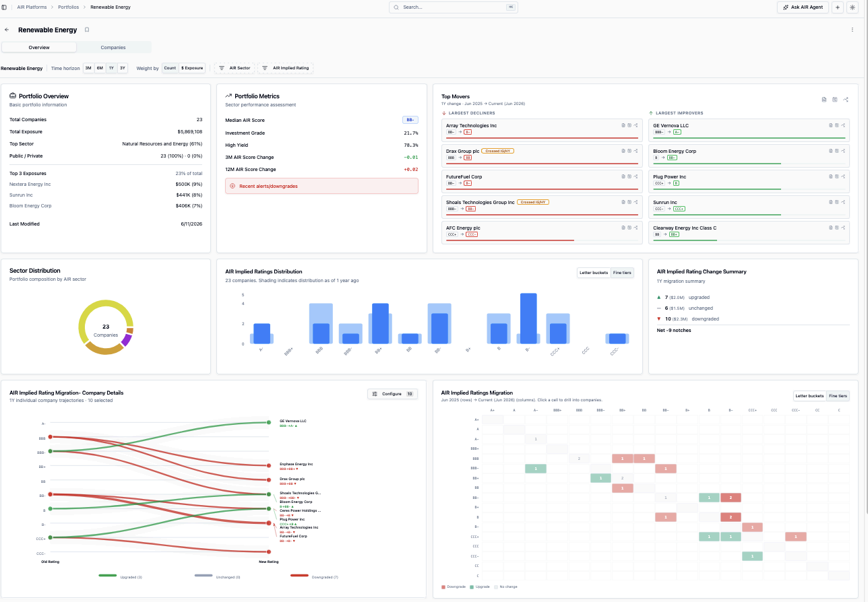The height and width of the screenshot is (602, 868).
Task: Select the Unchanged legend item in the trajectories chart
Action: 217,577
